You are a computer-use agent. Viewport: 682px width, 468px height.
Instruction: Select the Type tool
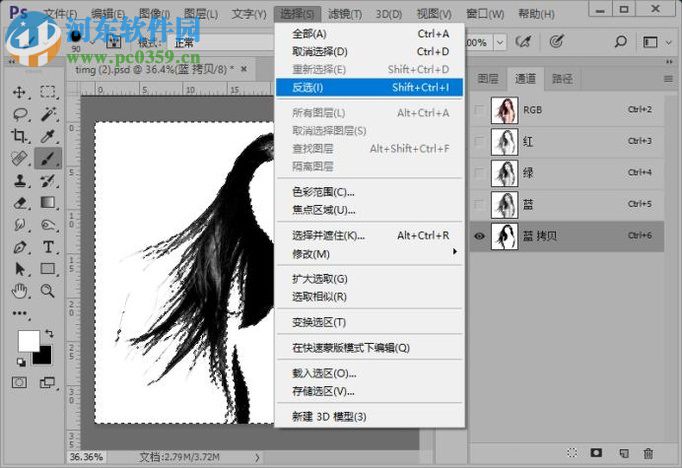click(48, 247)
